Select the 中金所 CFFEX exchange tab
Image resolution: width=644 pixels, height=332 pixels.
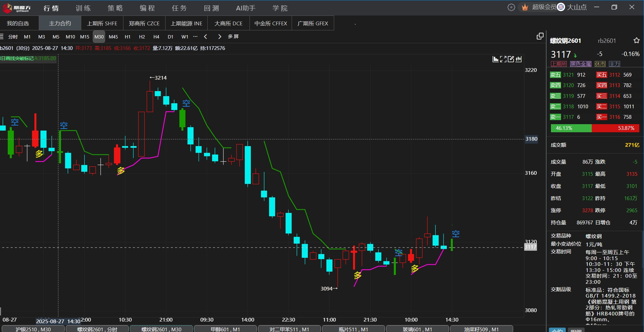(271, 23)
